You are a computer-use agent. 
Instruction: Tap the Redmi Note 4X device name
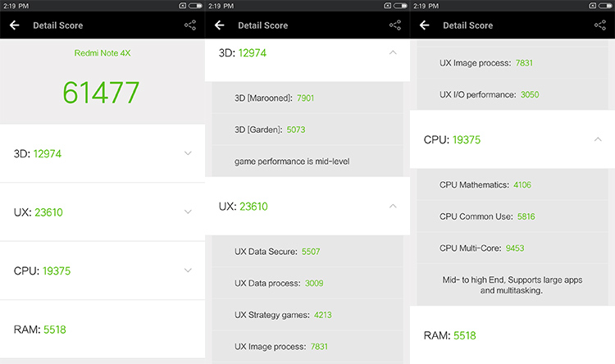(102, 53)
